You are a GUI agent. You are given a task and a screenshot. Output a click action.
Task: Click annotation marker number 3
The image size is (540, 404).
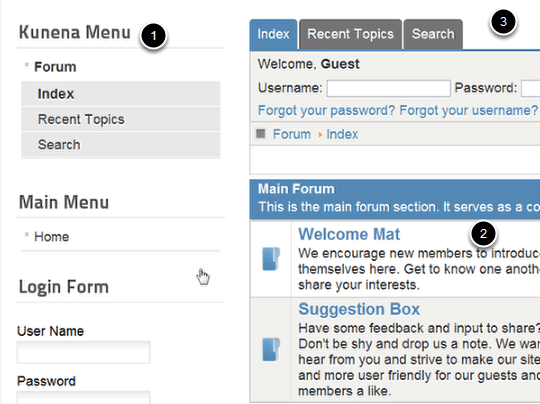click(503, 22)
